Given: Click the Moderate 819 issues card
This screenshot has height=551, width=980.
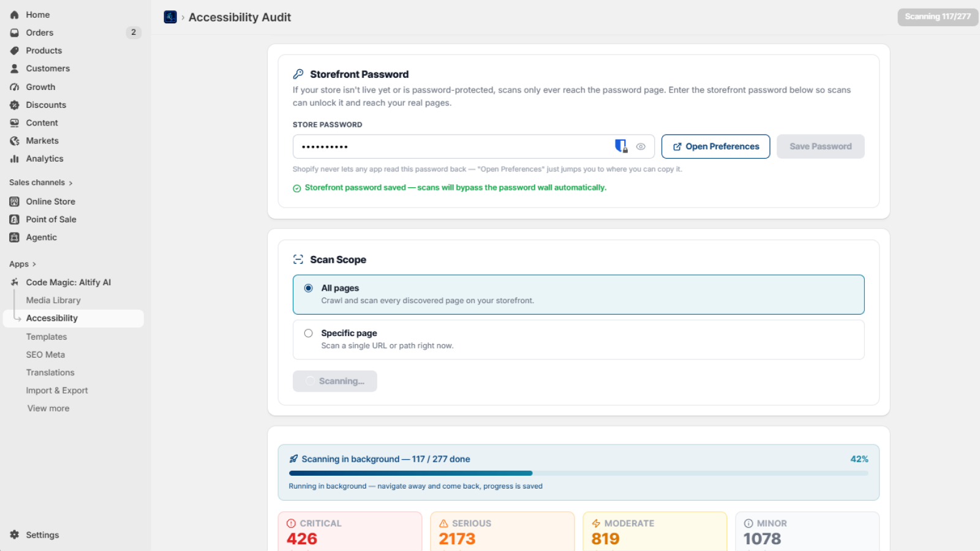Looking at the screenshot, I should pyautogui.click(x=655, y=531).
